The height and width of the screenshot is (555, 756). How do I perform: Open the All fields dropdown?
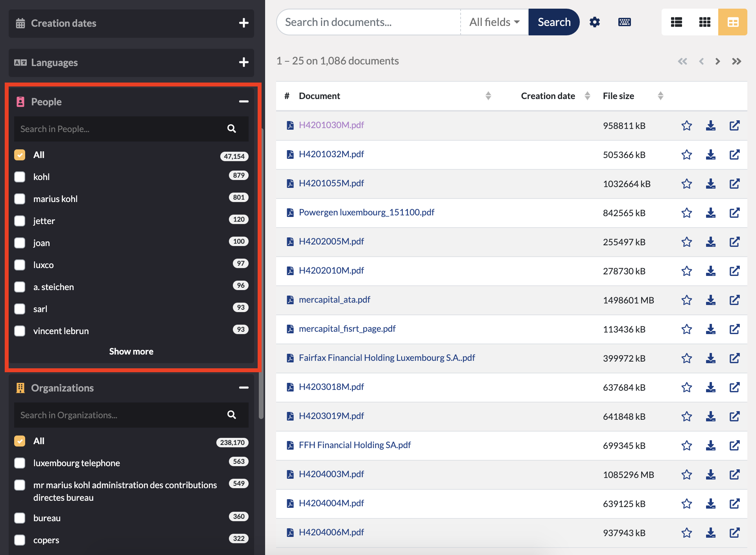(x=494, y=22)
